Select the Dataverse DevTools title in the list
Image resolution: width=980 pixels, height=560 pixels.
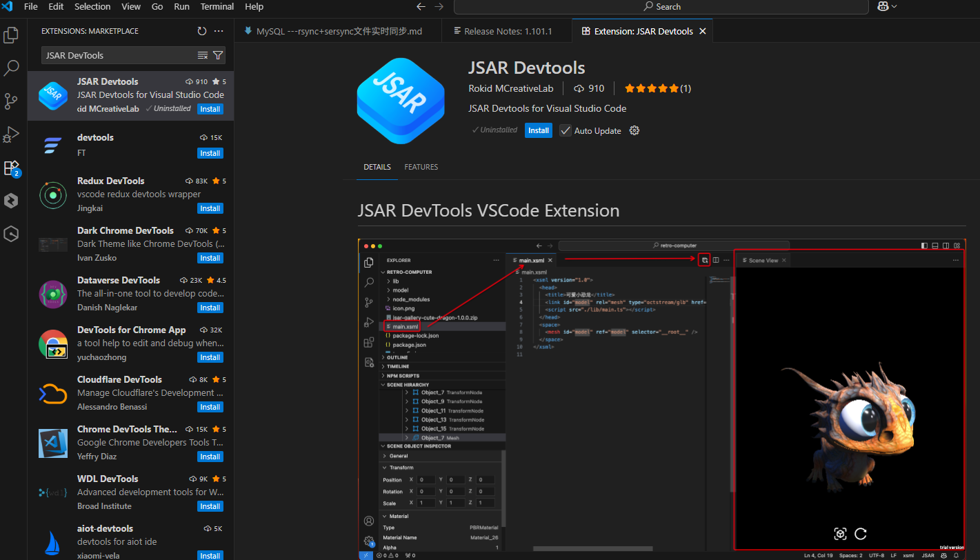[119, 280]
